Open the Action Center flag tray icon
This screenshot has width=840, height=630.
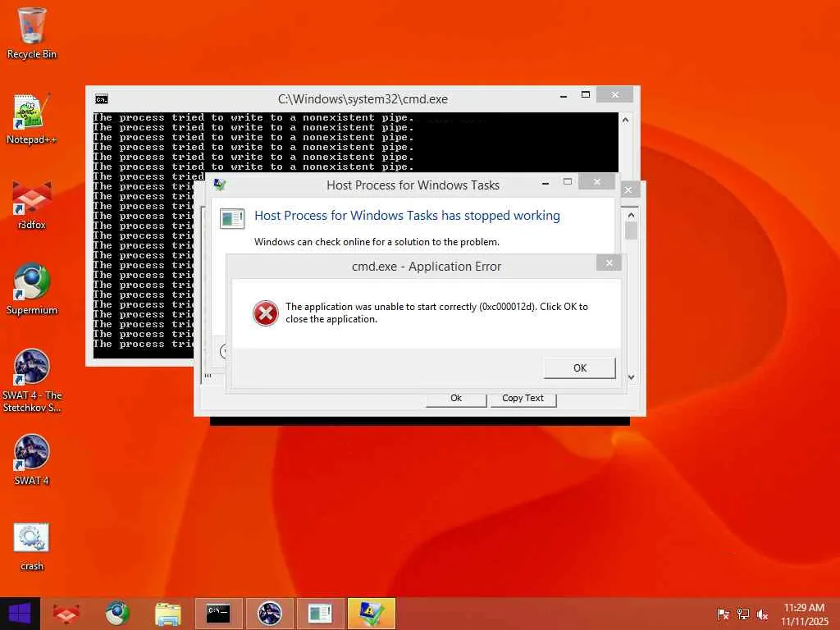point(723,614)
